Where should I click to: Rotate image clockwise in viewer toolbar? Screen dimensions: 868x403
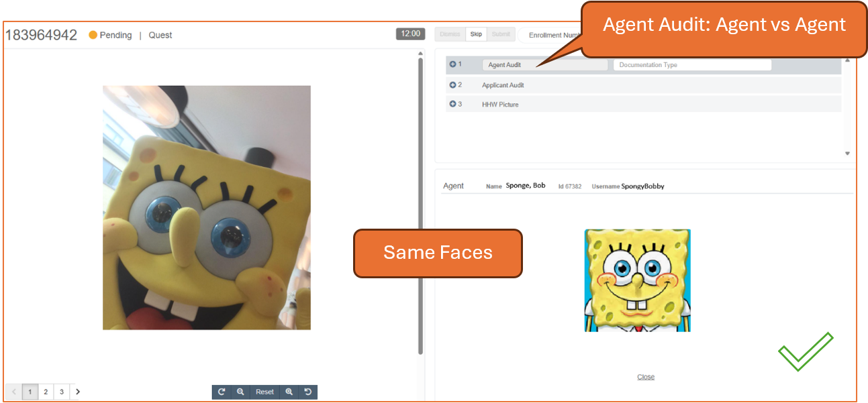click(221, 392)
